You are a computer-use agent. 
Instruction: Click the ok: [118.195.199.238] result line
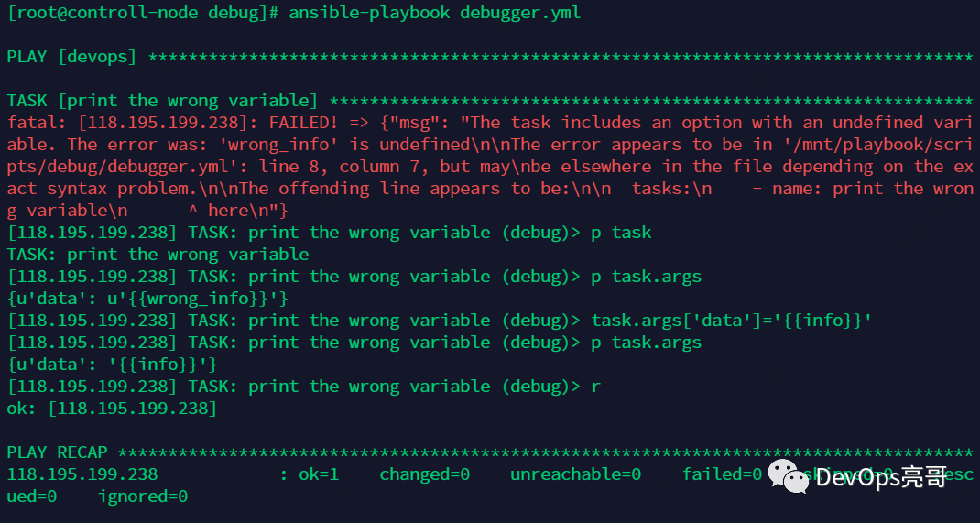[x=112, y=409]
